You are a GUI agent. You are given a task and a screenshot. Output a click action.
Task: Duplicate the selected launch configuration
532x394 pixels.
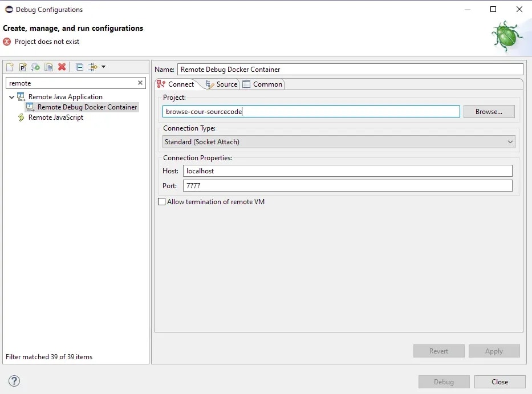48,67
